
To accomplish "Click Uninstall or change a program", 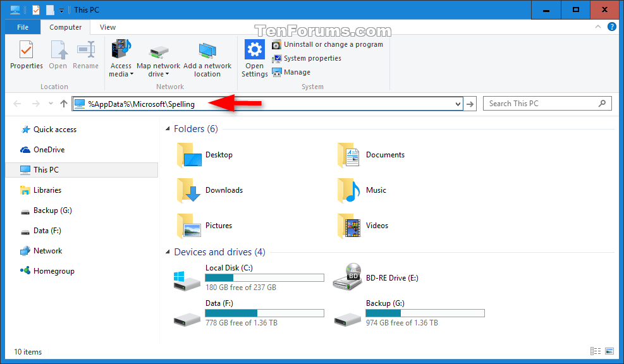I will coord(328,44).
